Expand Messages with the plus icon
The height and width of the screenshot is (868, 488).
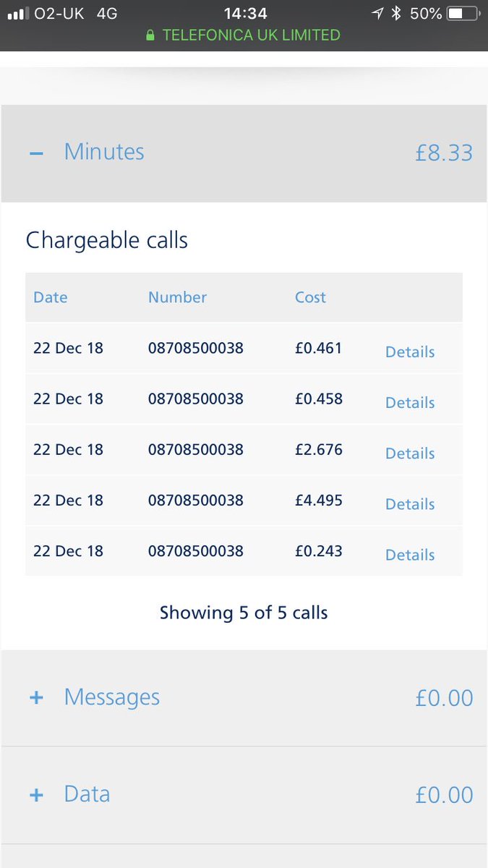pyautogui.click(x=37, y=698)
